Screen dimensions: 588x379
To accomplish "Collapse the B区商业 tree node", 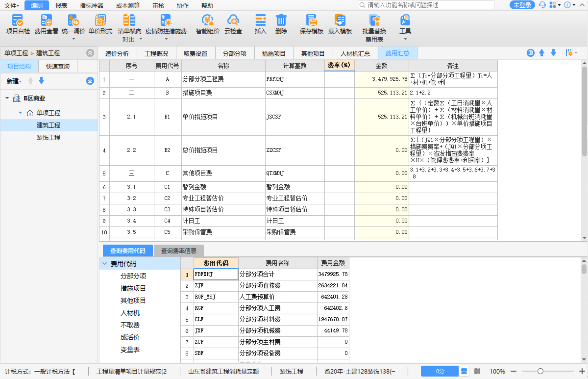I will coord(7,98).
